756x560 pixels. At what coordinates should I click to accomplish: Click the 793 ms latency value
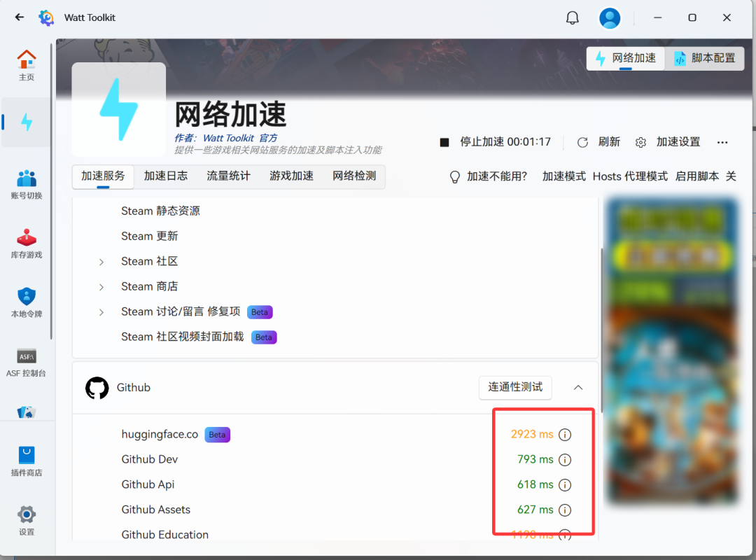[x=535, y=460]
